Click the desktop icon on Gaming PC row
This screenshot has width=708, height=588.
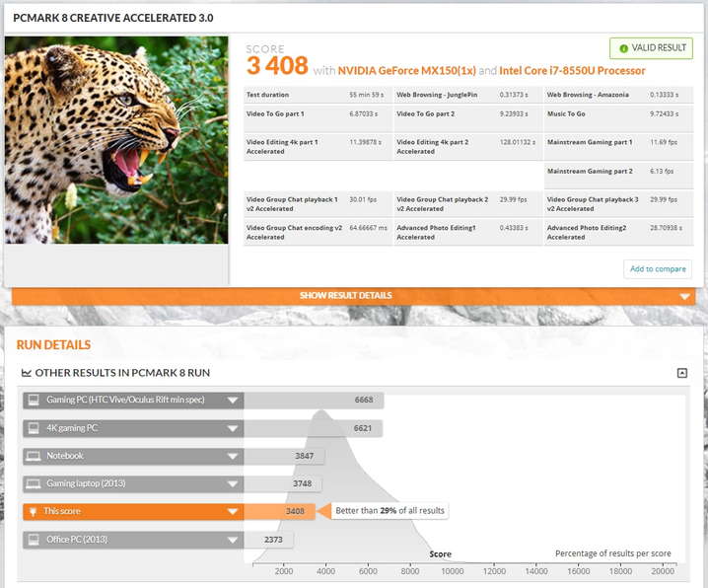(x=34, y=401)
